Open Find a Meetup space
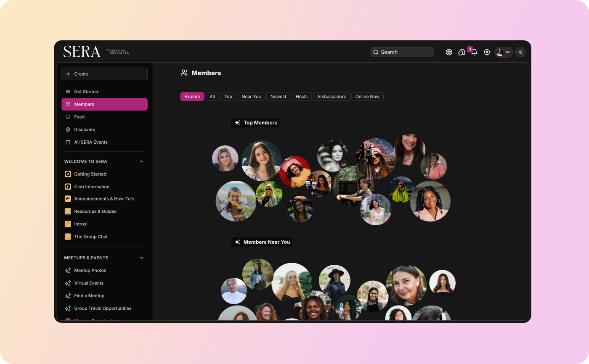This screenshot has height=364, width=589. coord(104,295)
